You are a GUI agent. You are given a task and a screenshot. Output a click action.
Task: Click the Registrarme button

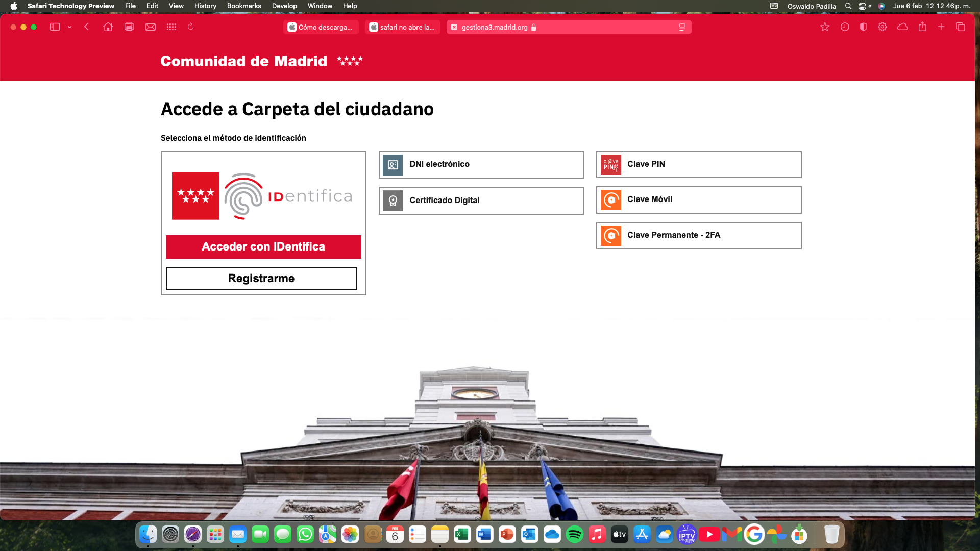click(x=261, y=279)
